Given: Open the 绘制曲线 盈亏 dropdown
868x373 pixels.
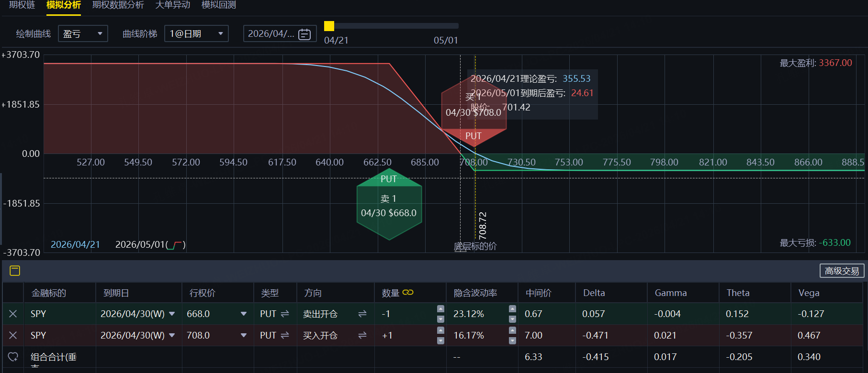Looking at the screenshot, I should pos(83,33).
